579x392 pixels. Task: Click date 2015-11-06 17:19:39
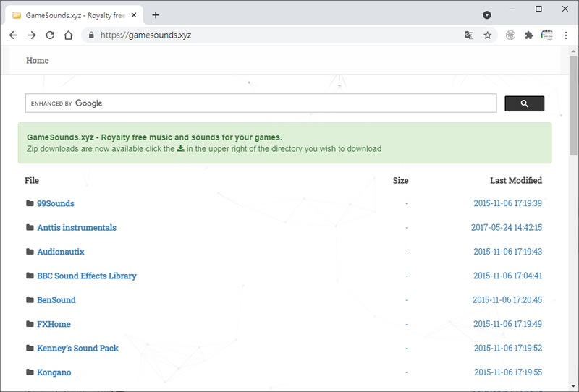pos(508,203)
